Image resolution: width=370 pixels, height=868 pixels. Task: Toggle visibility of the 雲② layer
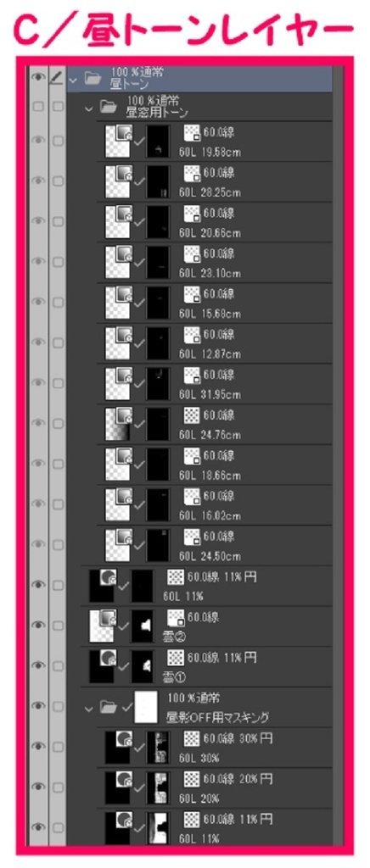pyautogui.click(x=38, y=625)
